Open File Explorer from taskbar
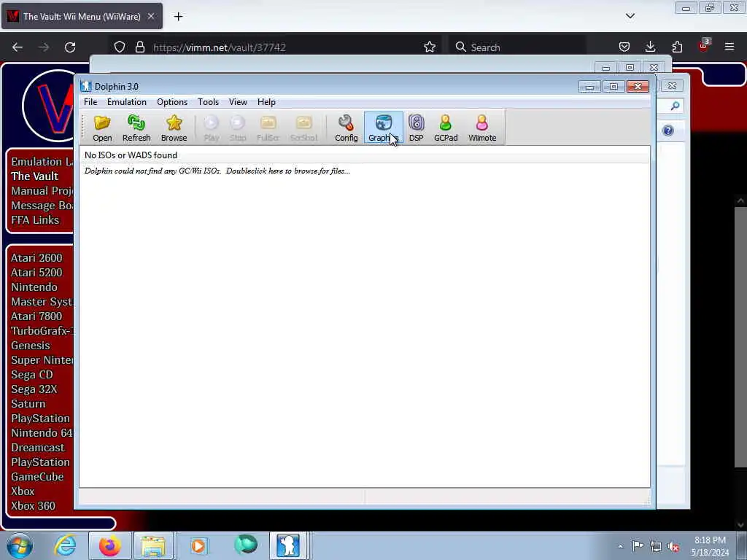 tap(153, 545)
